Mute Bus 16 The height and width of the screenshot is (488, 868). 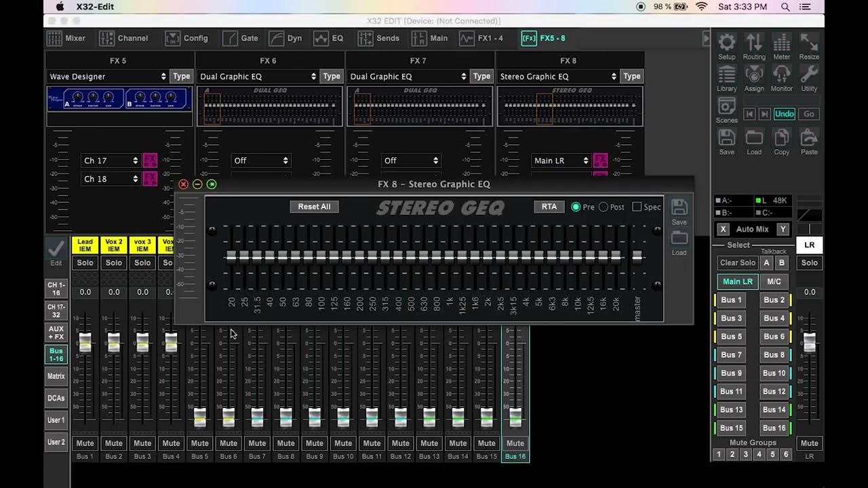pos(515,443)
